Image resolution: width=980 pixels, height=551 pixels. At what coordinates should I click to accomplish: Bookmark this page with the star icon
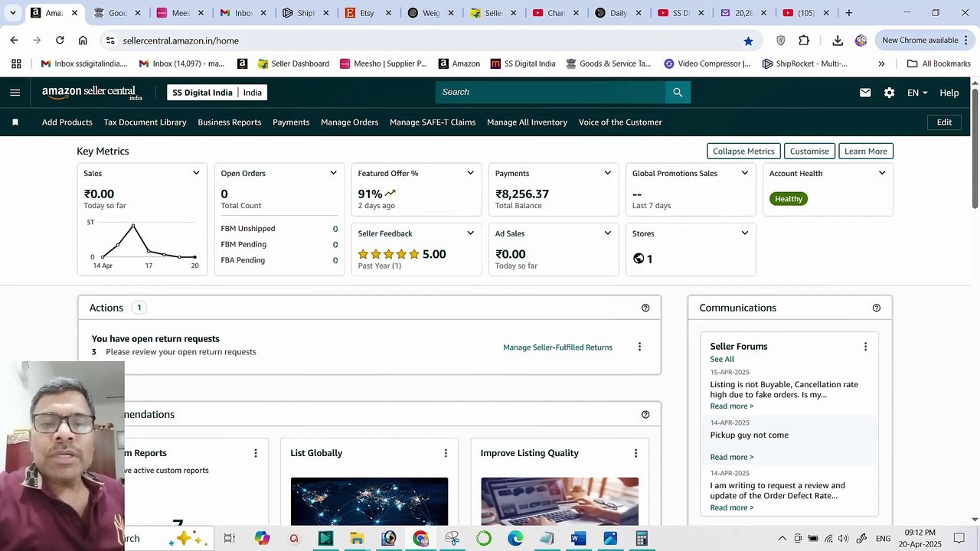(748, 41)
